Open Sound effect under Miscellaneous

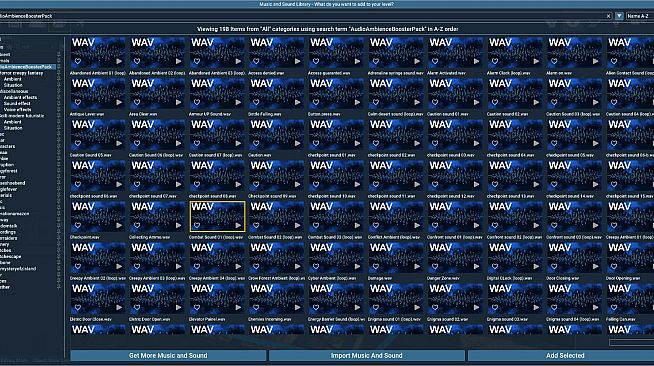(17, 103)
